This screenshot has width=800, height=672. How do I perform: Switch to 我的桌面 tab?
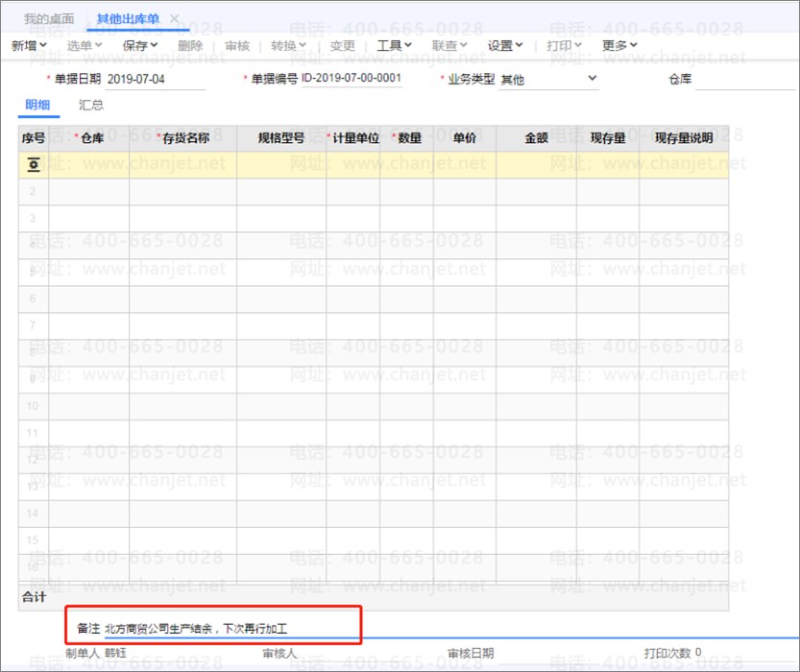click(48, 19)
